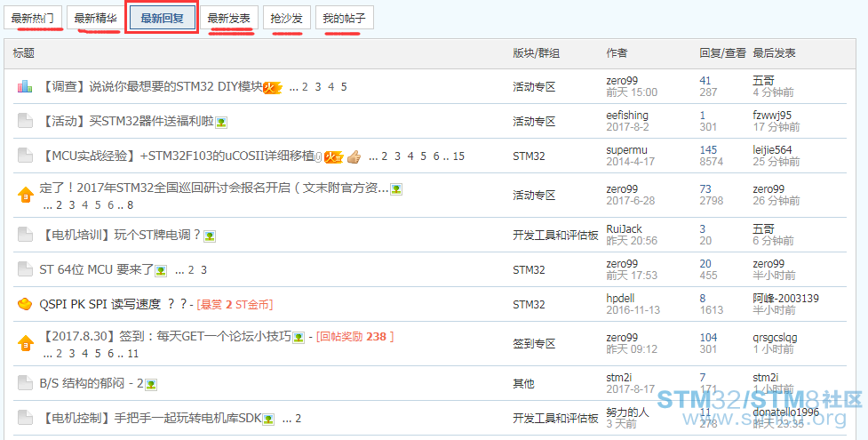View author profile hpdell
The image size is (868, 440).
(x=620, y=298)
